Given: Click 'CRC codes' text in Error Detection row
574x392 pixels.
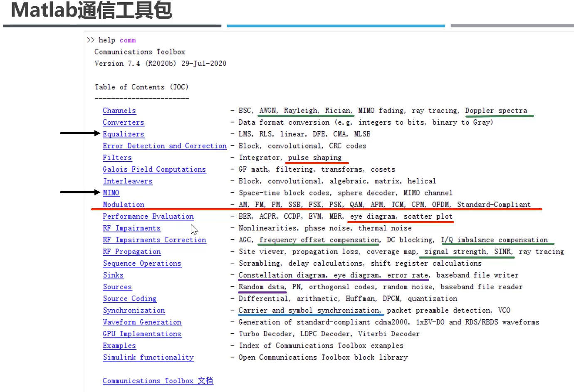Looking at the screenshot, I should (348, 146).
